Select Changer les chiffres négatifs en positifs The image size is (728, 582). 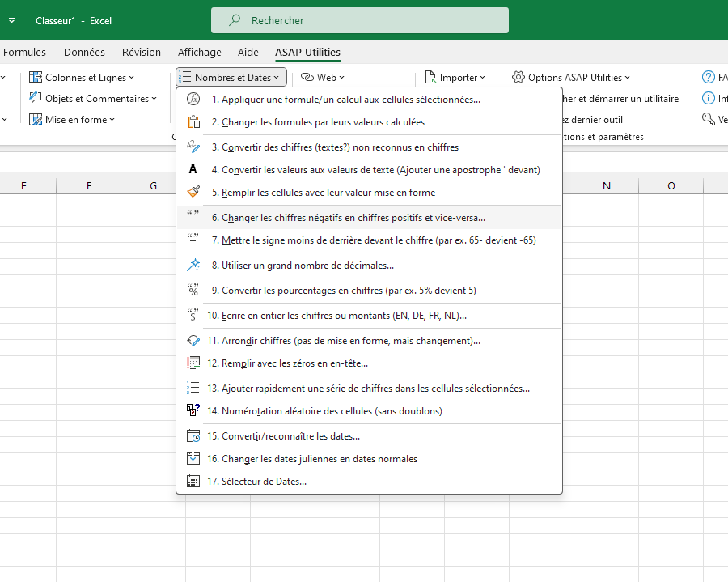click(370, 218)
